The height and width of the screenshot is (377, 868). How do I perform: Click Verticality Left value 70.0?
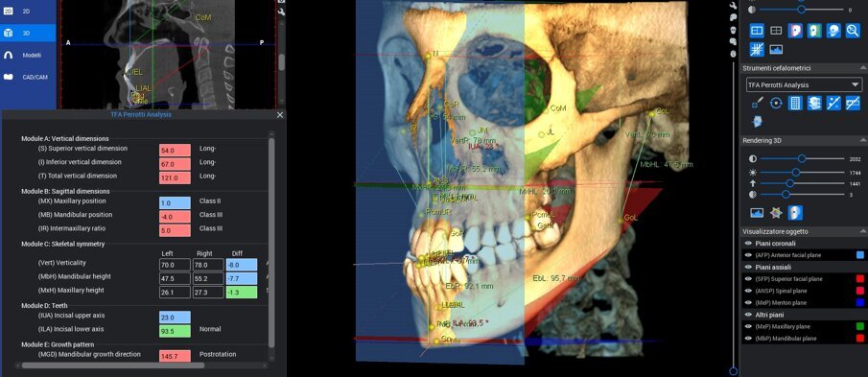(x=175, y=264)
